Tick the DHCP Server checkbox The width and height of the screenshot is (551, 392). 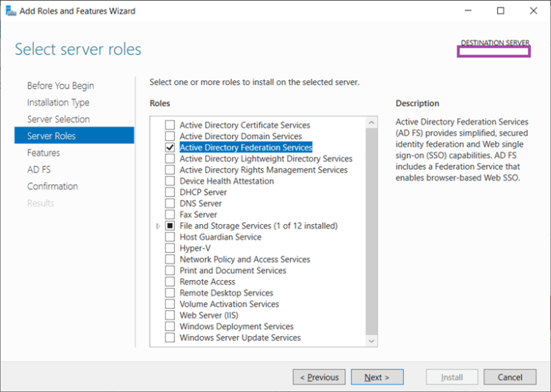tap(170, 192)
